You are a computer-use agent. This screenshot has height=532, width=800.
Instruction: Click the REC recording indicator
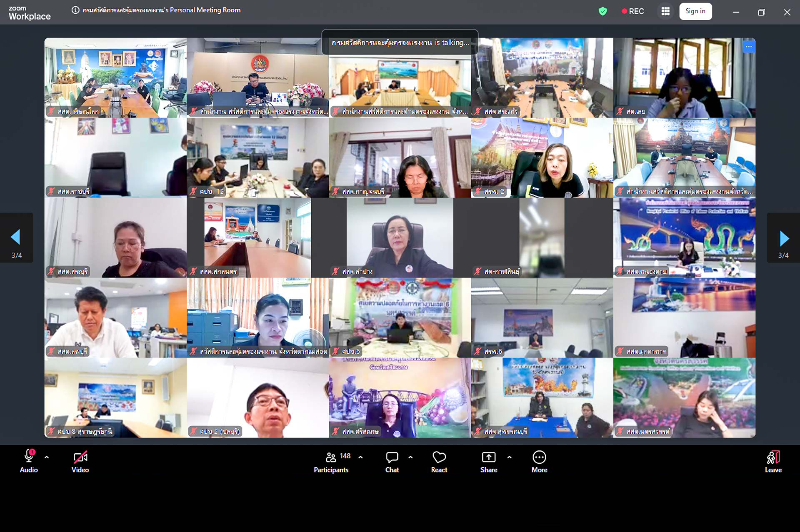(632, 11)
